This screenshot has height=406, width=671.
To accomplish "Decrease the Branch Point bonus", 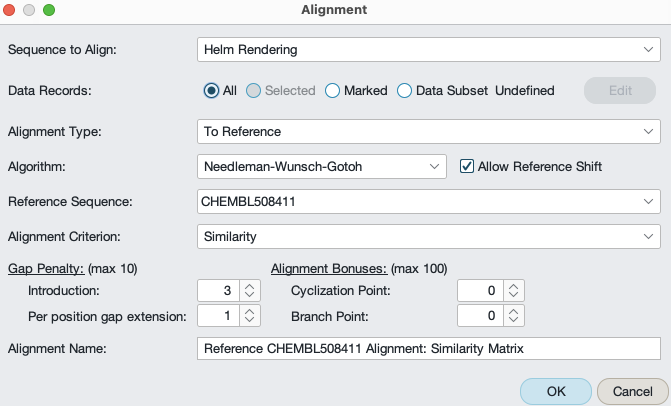I will pyautogui.click(x=514, y=321).
